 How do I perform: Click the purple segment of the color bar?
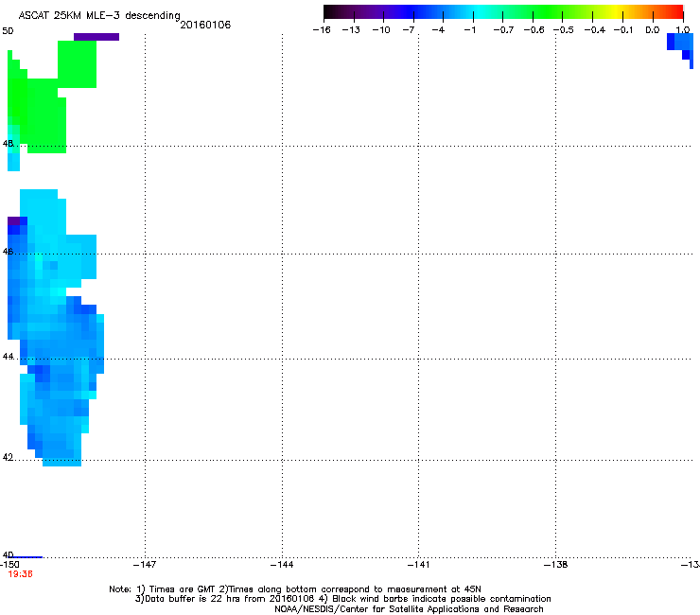click(375, 12)
